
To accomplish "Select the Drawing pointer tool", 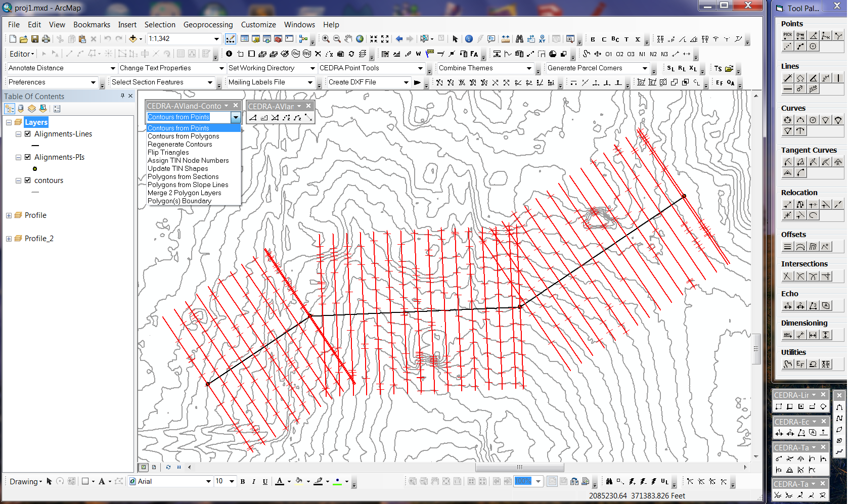I will [x=49, y=481].
